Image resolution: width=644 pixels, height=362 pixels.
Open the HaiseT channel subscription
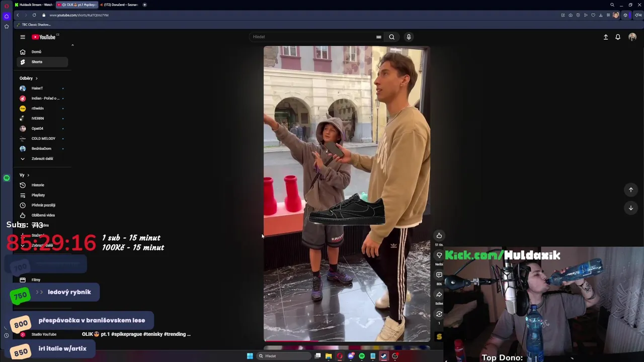42,88
